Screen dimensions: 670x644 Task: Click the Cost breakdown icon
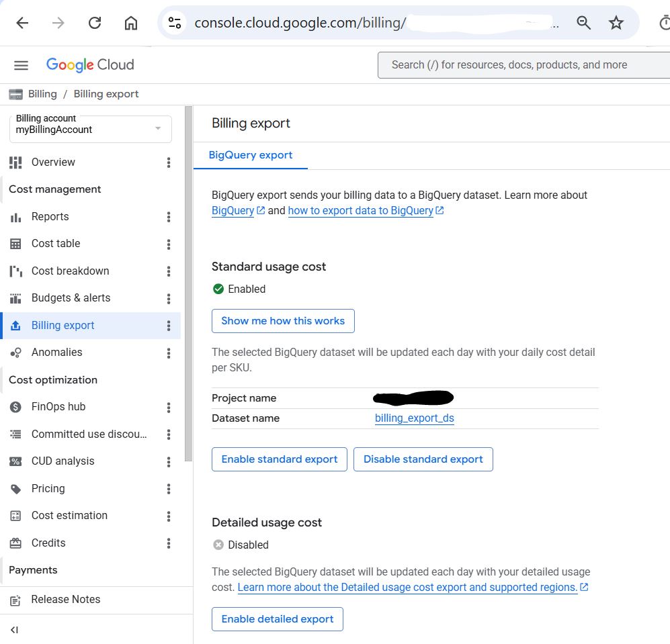[15, 271]
